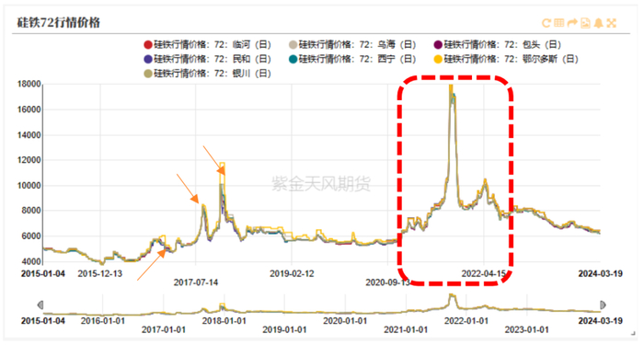Grab the left handle of range slider
Image resolution: width=644 pixels, height=345 pixels.
[x=40, y=305]
